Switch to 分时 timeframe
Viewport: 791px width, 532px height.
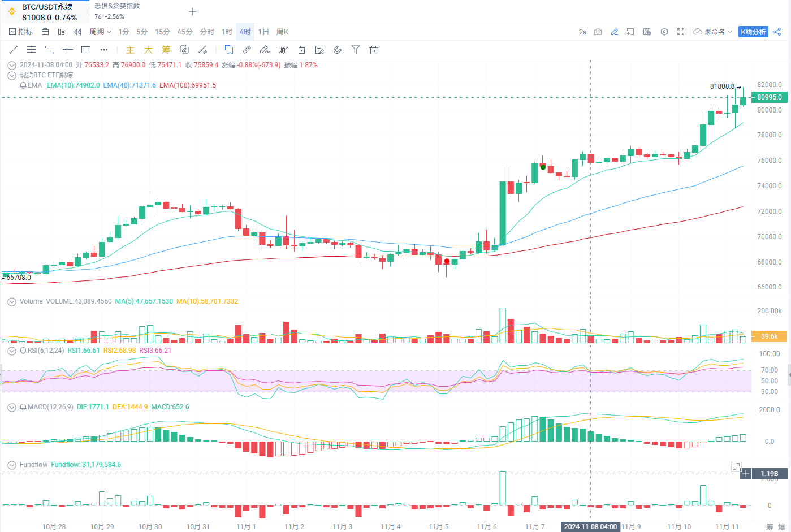pos(207,32)
